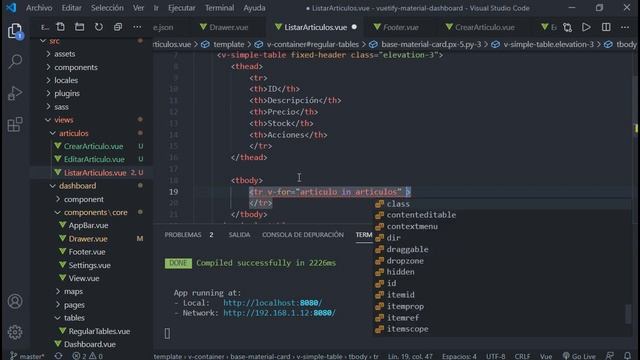The width and height of the screenshot is (640, 360).
Task: Click v-simple-table.elevation-3 breadcrumb
Action: coord(548,44)
